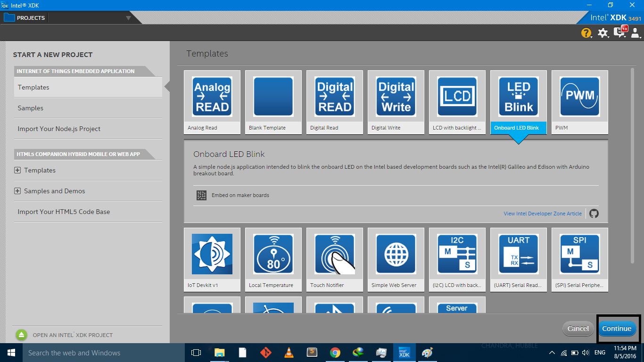Image resolution: width=644 pixels, height=362 pixels.
Task: Select Import Your Node.js Project
Action: [88, 129]
